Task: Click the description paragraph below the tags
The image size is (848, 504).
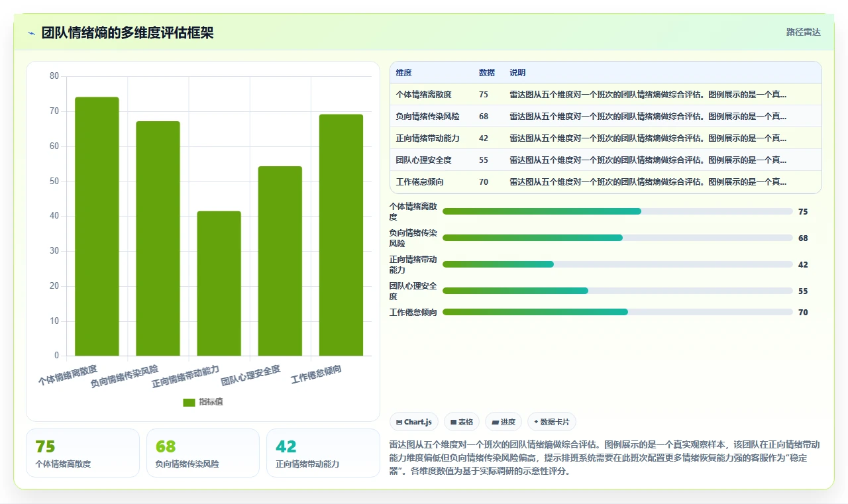Action: pyautogui.click(x=606, y=458)
